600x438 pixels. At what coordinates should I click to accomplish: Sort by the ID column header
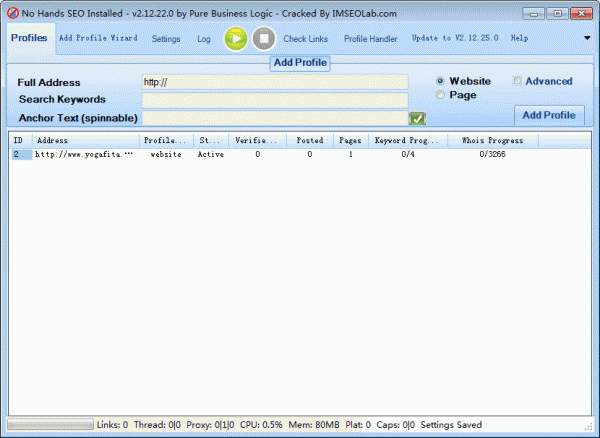click(x=21, y=140)
